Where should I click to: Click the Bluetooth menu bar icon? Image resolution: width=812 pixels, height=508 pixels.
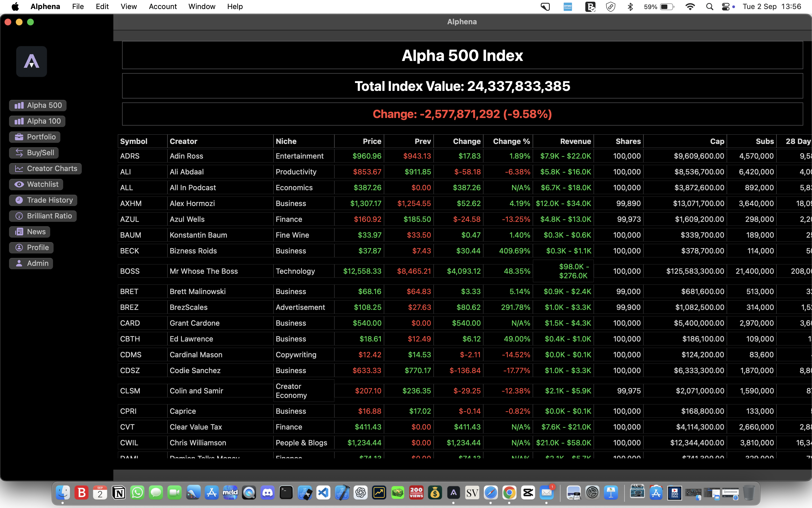pyautogui.click(x=630, y=7)
